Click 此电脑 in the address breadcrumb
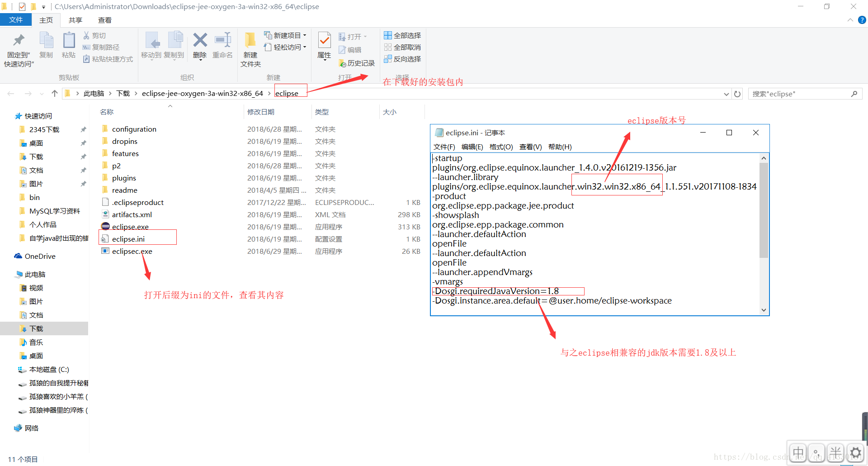The height and width of the screenshot is (466, 868). click(94, 93)
